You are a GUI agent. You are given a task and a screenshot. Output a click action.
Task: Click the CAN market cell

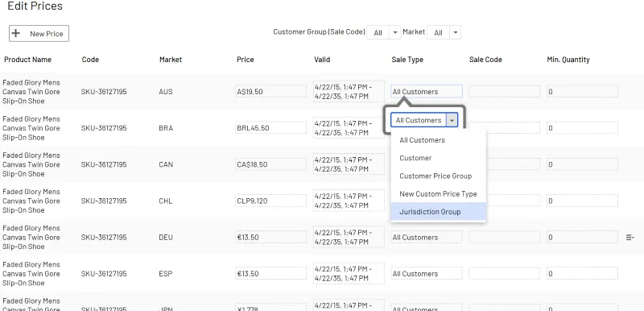(166, 164)
